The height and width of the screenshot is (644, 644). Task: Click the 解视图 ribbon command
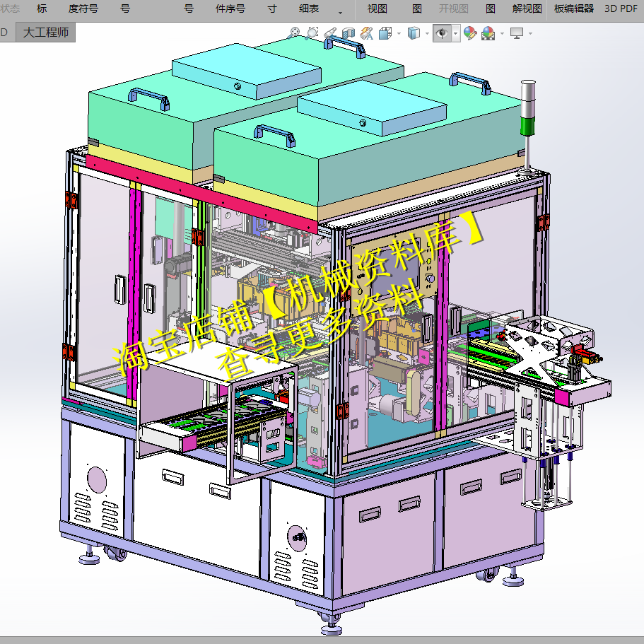527,8
